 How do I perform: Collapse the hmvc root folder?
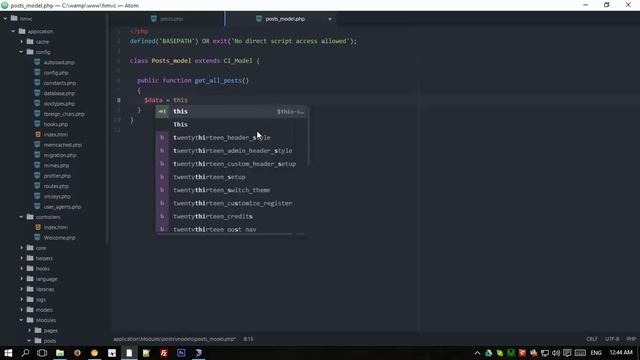coord(5,18)
